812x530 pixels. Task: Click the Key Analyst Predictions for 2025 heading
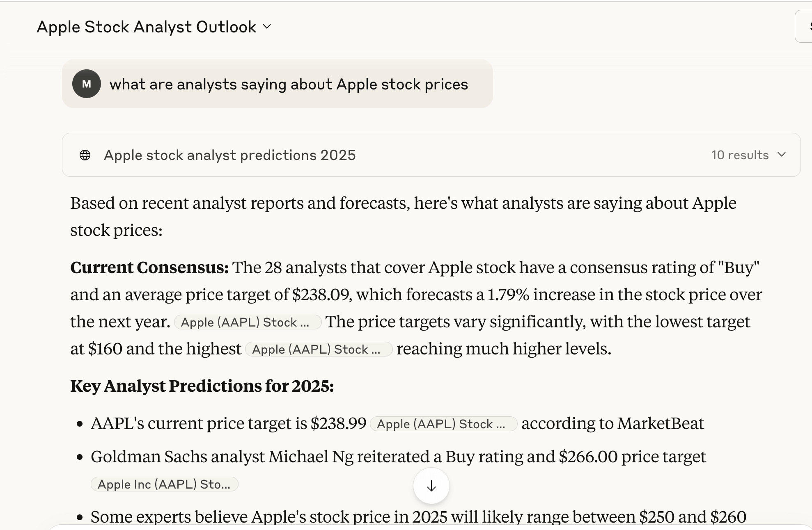(x=202, y=386)
